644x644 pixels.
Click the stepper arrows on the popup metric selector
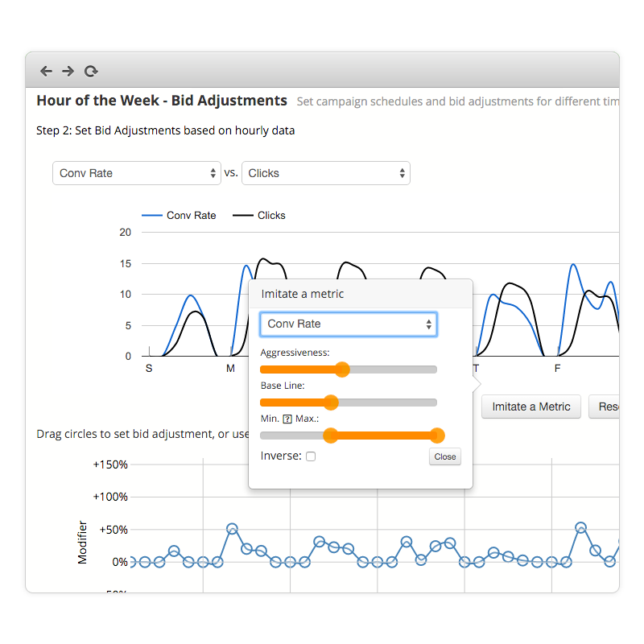[x=429, y=324]
